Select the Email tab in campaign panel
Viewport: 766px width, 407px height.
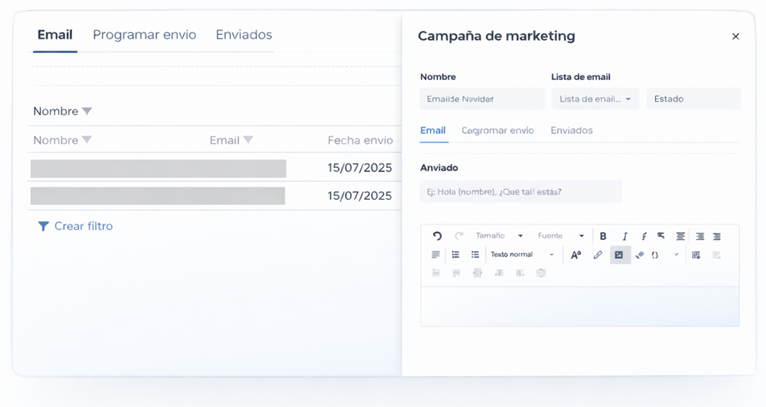pyautogui.click(x=433, y=130)
